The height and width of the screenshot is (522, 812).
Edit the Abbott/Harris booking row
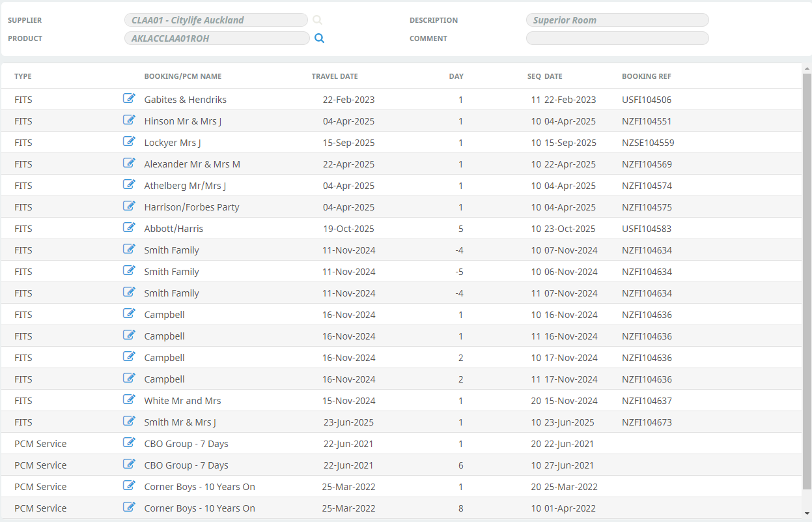(x=129, y=228)
